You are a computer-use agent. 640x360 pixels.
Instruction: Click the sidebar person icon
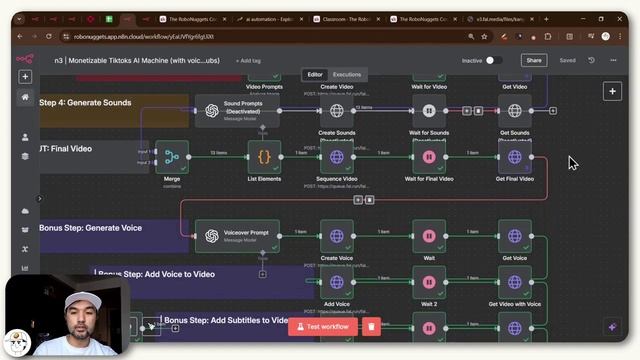pyautogui.click(x=25, y=137)
